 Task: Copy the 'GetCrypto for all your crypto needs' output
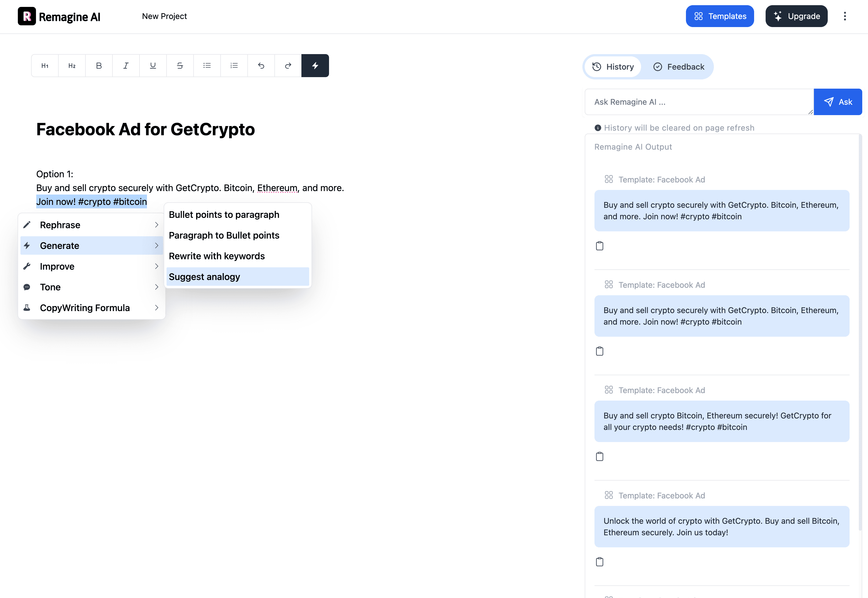(x=599, y=456)
